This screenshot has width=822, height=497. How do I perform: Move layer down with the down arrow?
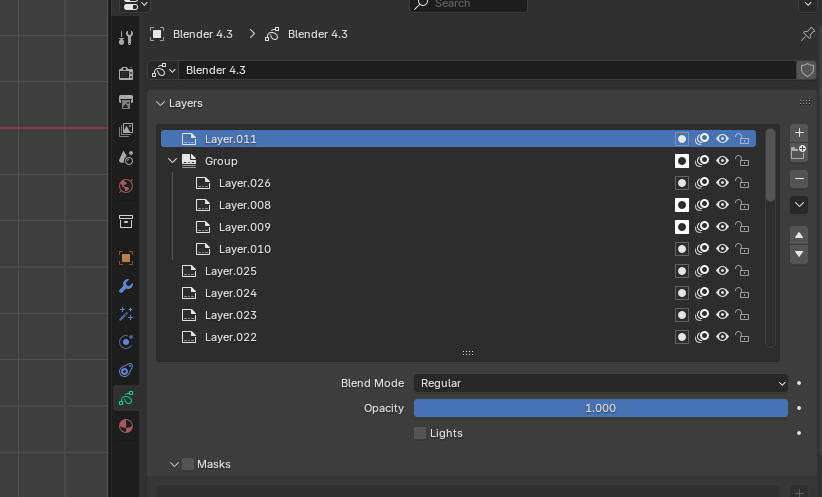tap(799, 254)
